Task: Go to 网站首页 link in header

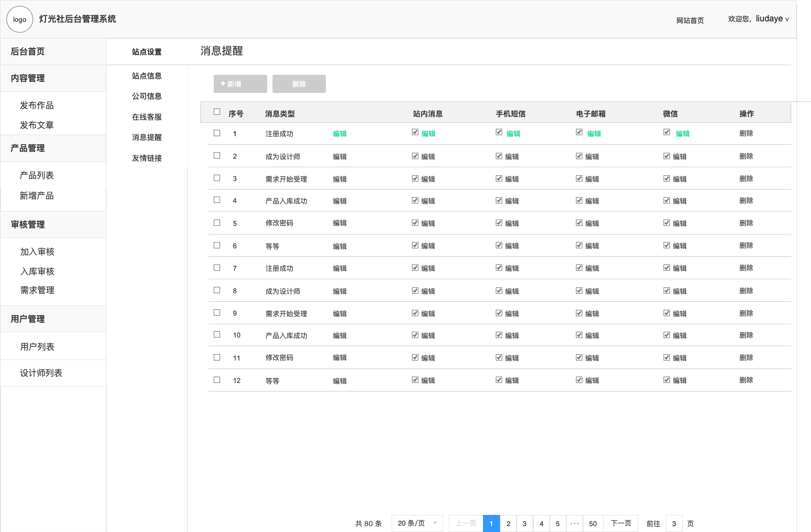Action: tap(690, 20)
